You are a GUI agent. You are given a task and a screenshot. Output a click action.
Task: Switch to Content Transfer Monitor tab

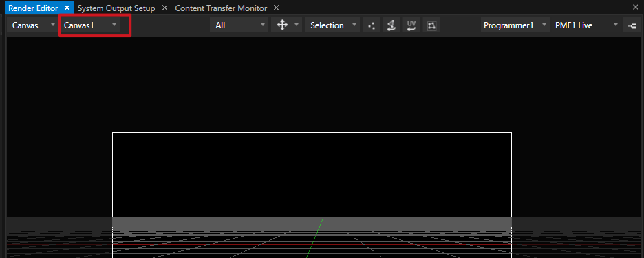pos(221,8)
